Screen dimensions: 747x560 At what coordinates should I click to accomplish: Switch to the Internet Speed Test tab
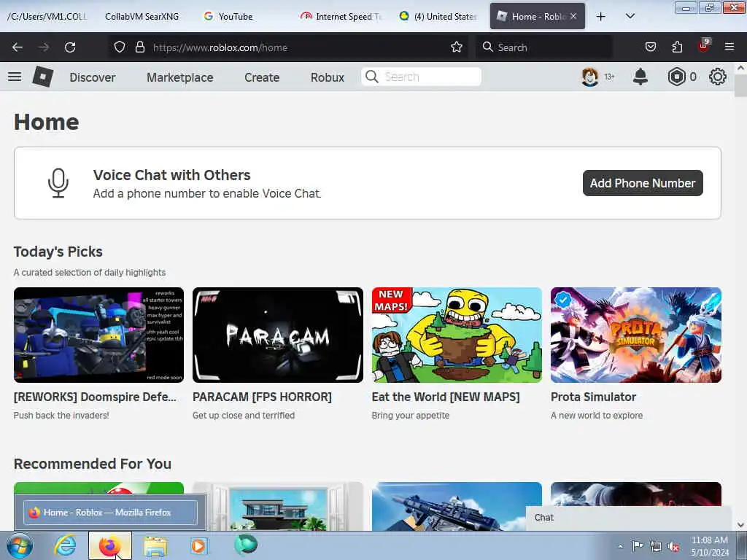pos(341,16)
